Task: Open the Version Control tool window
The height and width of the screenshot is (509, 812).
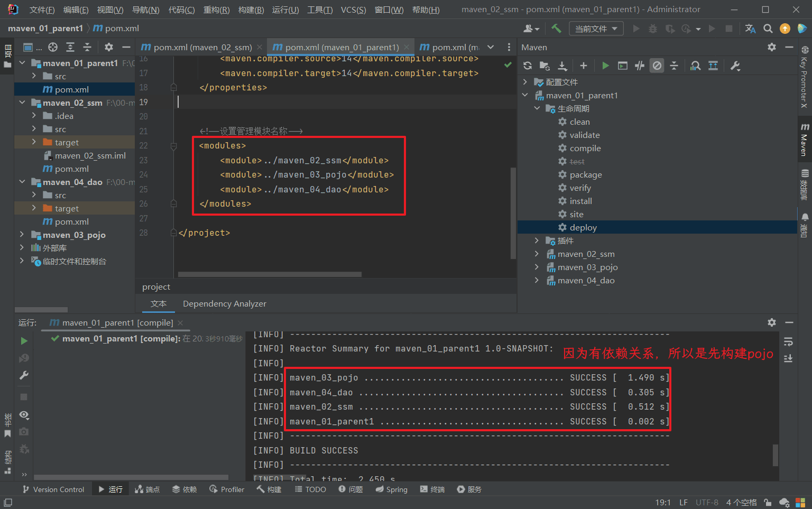Action: point(53,489)
